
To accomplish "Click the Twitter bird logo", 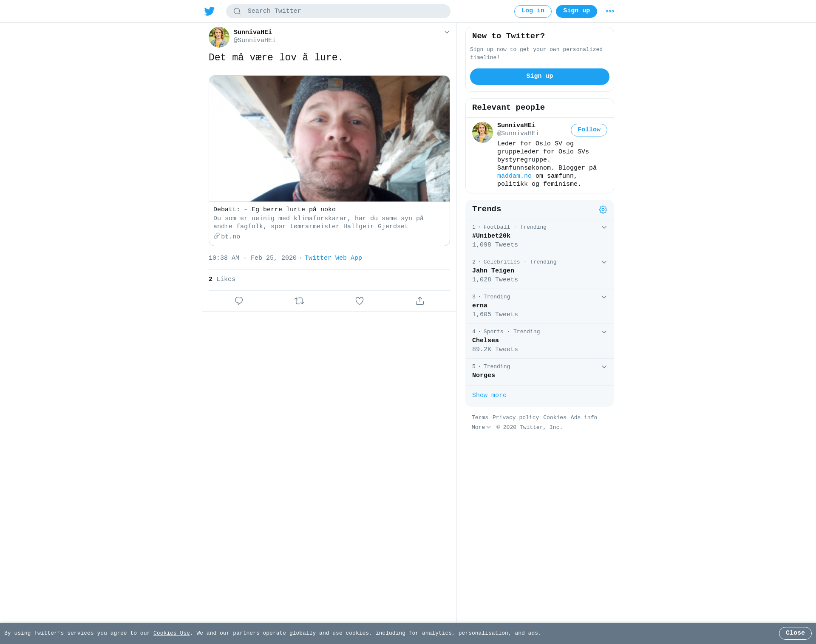I will point(209,11).
